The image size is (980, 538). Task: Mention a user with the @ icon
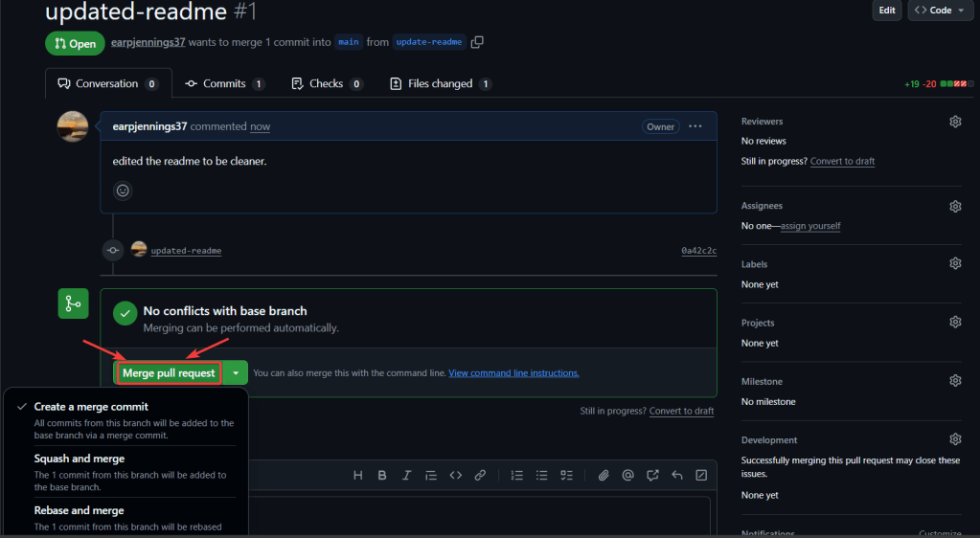point(628,475)
